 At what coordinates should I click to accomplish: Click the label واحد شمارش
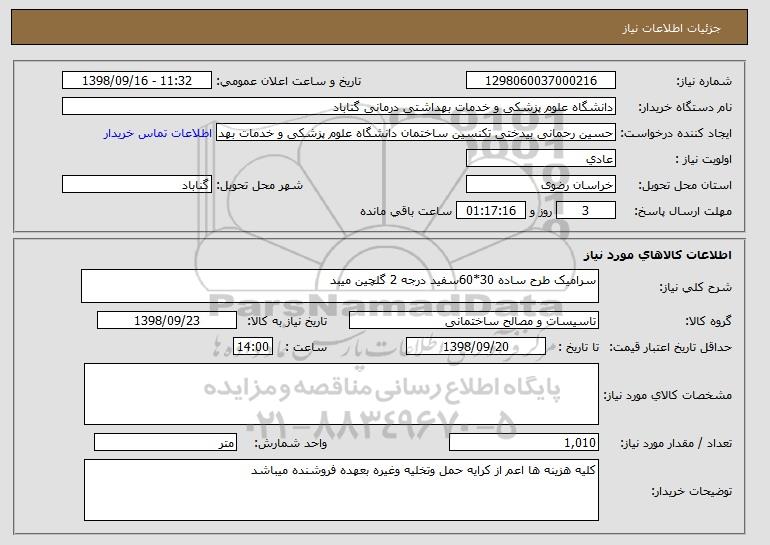coord(290,443)
